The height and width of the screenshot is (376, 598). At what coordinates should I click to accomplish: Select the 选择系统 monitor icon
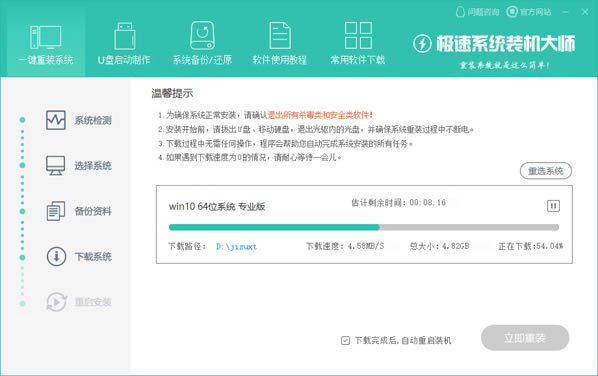56,166
